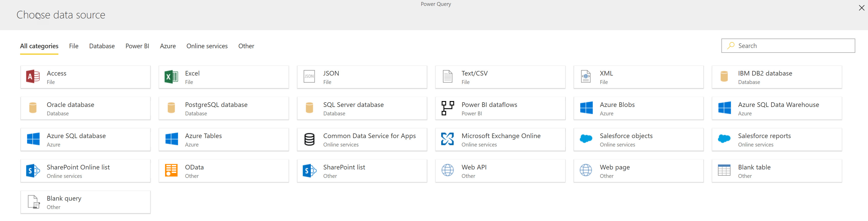Viewport: 868px width, 221px height.
Task: Select the Power BI dataflows label
Action: coord(489,105)
